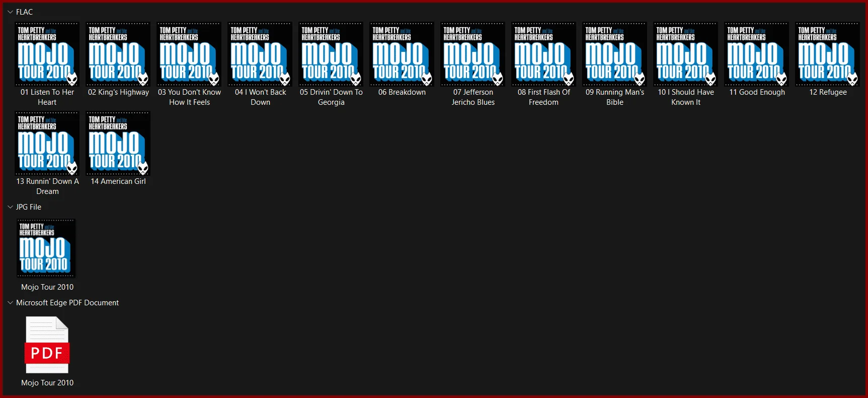Click the FLAC group header label
The image size is (868, 398).
coord(25,12)
